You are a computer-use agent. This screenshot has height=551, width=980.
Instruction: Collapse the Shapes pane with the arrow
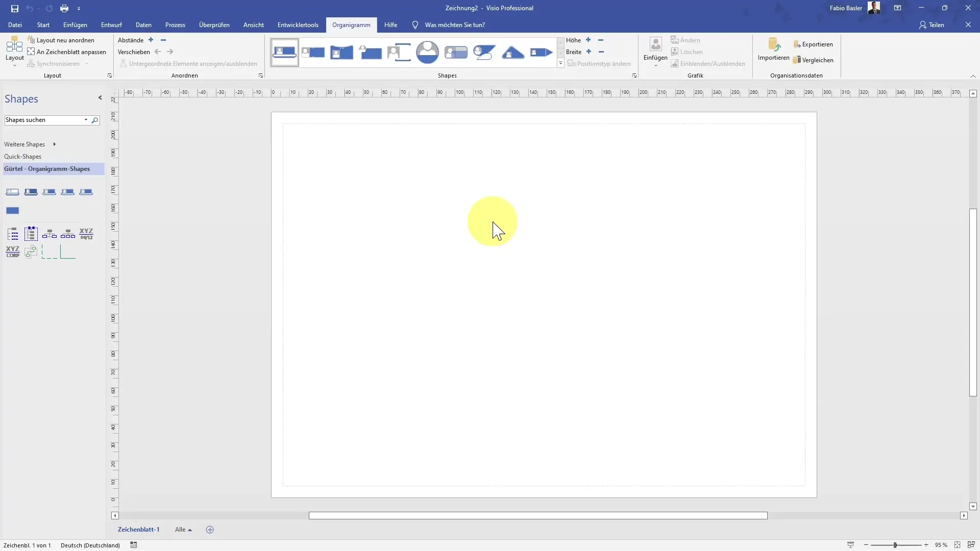tap(100, 98)
